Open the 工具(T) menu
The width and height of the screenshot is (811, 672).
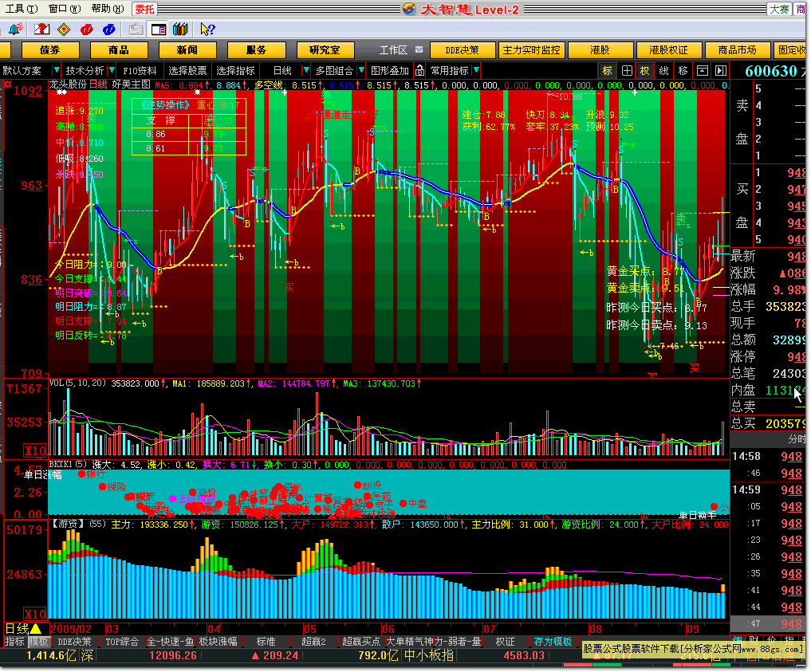pos(22,9)
